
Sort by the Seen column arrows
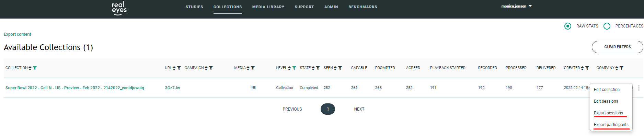click(x=335, y=68)
